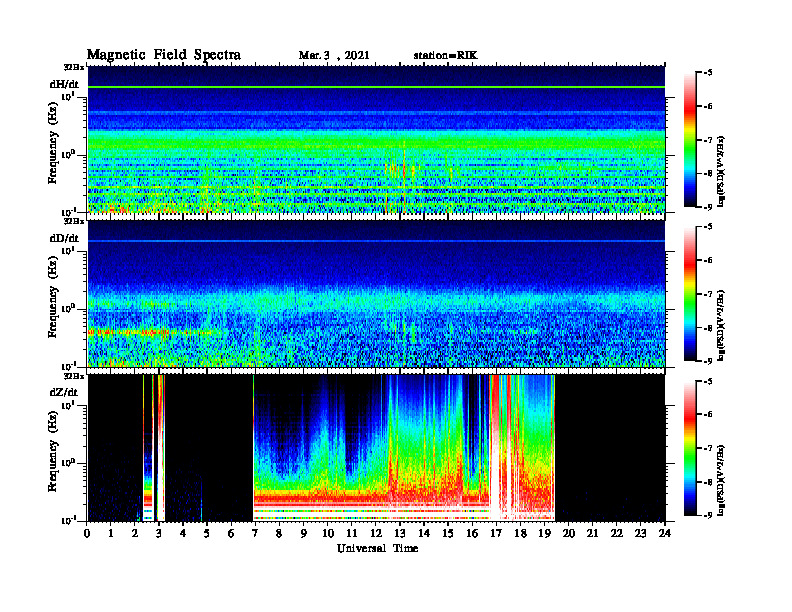Click hour tick label "6" on time axis
792x612 pixels.
231,534
